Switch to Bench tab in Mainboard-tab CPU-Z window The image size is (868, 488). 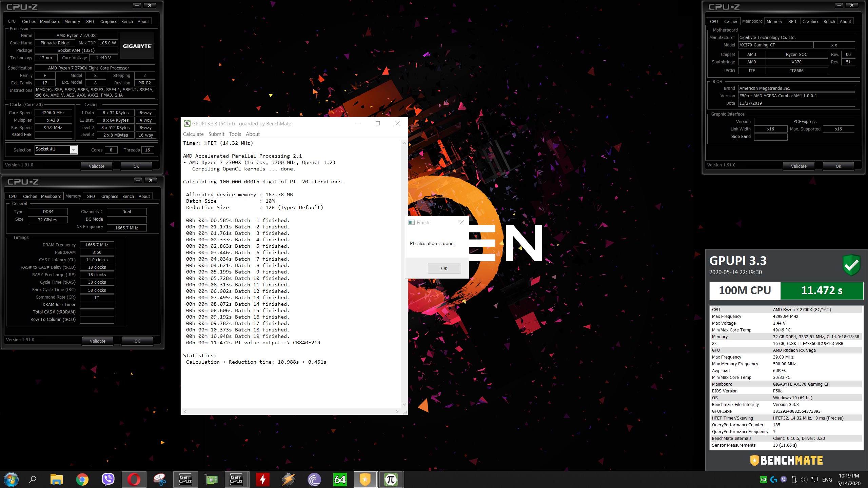pos(829,21)
